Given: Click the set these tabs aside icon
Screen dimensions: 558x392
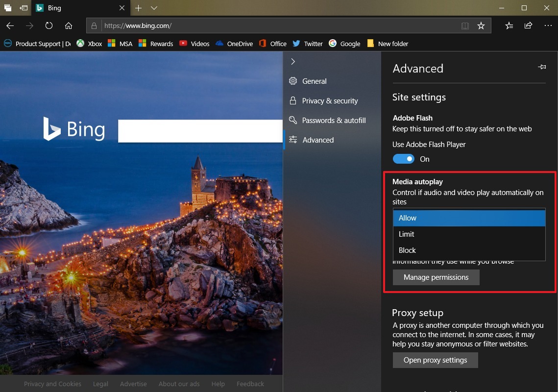Looking at the screenshot, I should (24, 8).
